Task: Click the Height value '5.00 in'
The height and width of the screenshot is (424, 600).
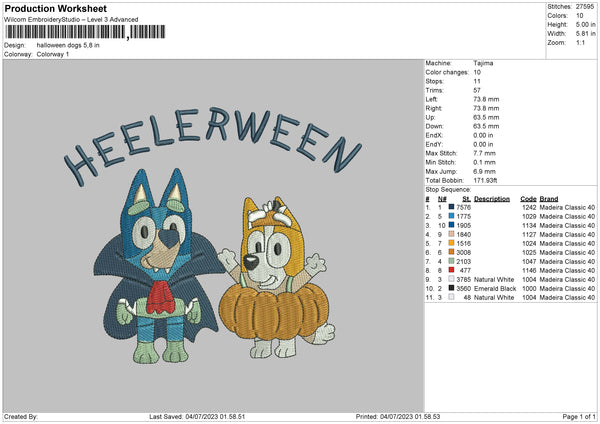Action: (585, 24)
